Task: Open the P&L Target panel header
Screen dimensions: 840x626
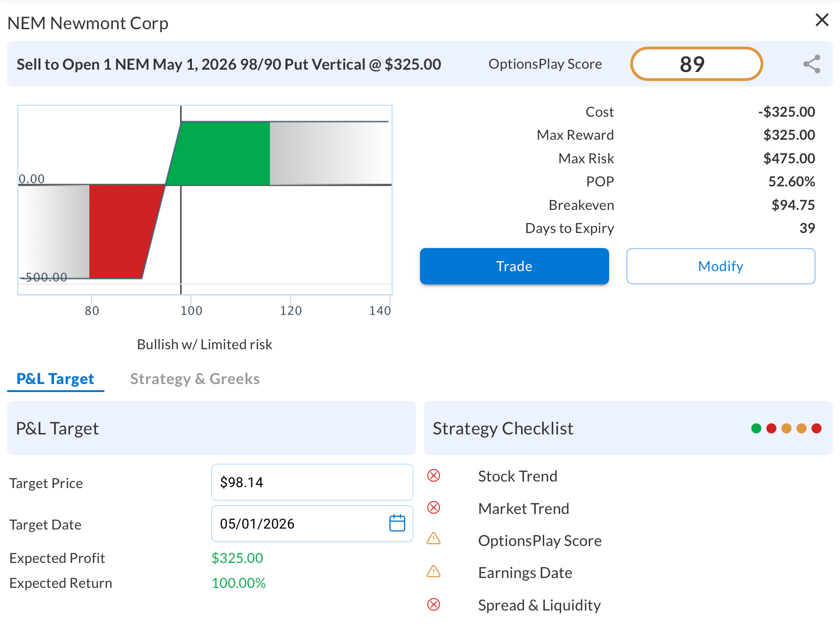Action: point(57,428)
